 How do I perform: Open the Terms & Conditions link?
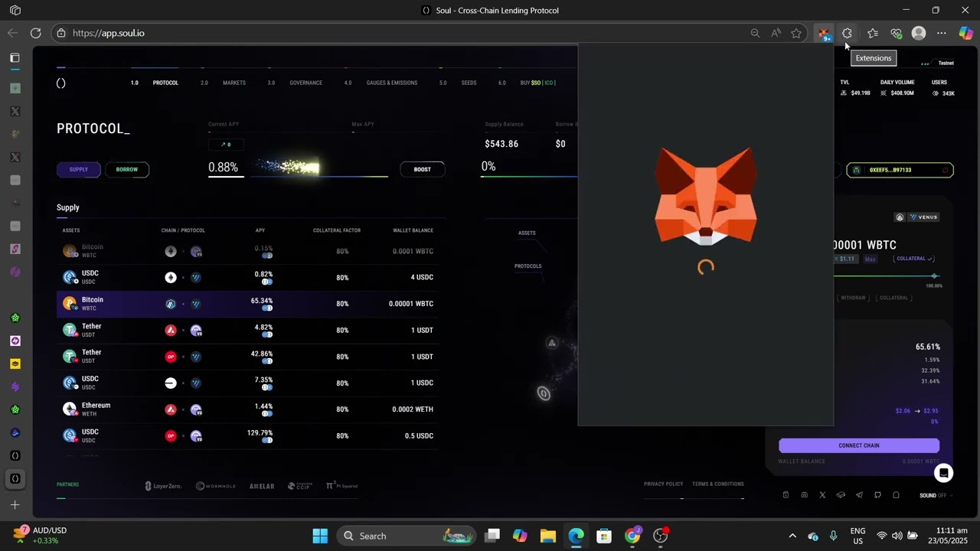pos(718,484)
